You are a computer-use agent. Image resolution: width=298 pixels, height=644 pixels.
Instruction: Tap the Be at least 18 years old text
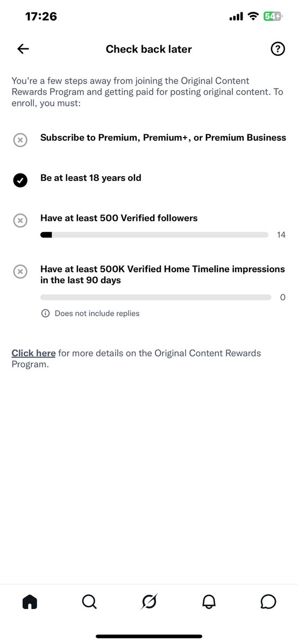[x=90, y=178]
